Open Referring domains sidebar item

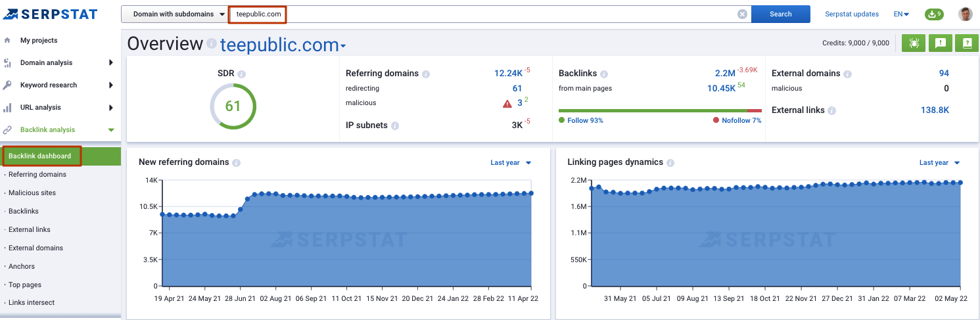tap(37, 175)
